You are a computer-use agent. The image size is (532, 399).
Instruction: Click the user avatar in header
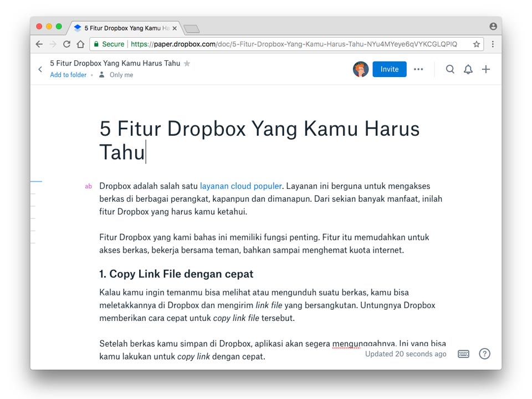360,69
